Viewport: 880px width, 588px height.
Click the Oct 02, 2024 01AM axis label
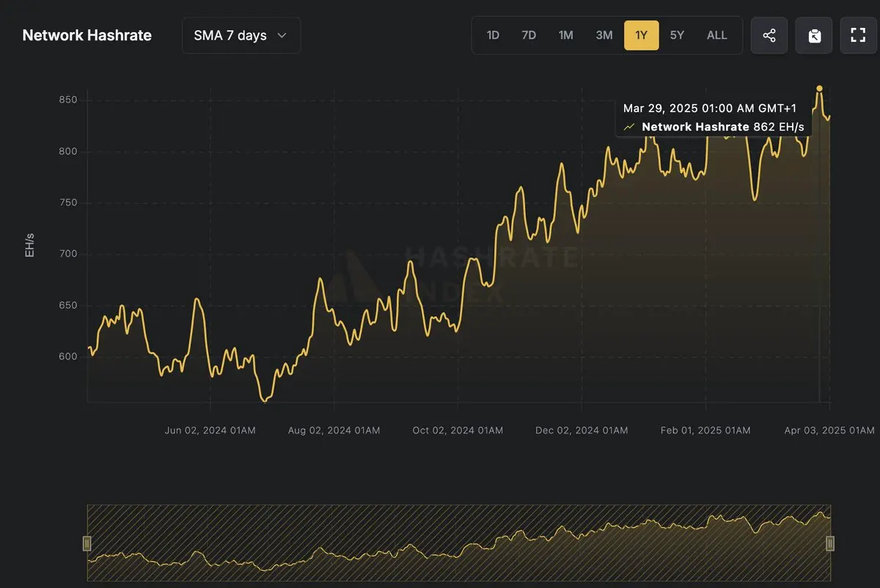[x=458, y=430]
